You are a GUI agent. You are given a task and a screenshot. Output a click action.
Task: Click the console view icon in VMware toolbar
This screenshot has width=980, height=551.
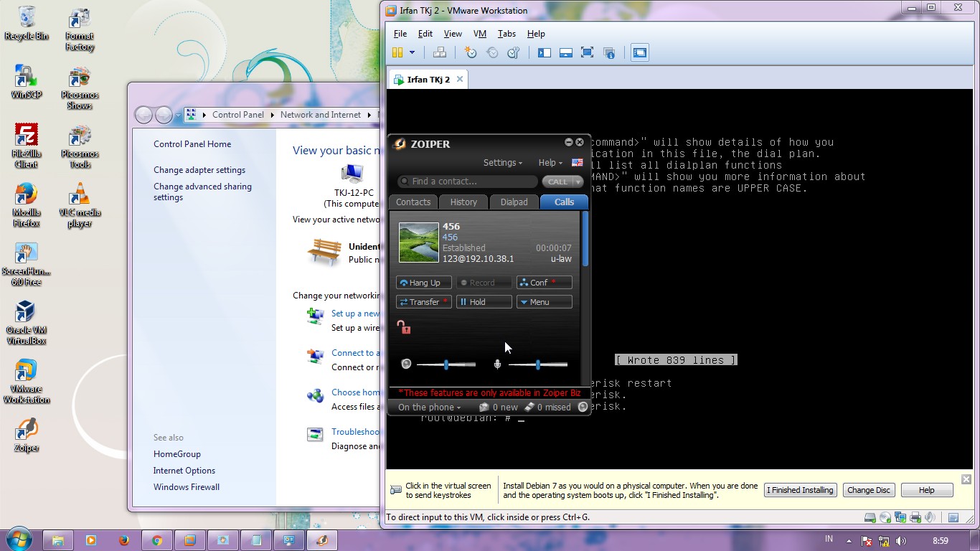point(640,52)
